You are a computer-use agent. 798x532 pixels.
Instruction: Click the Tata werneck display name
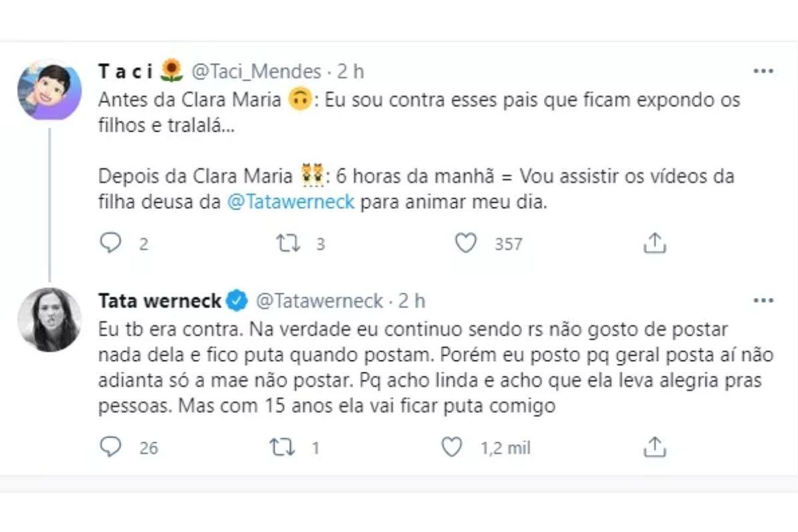coord(160,301)
